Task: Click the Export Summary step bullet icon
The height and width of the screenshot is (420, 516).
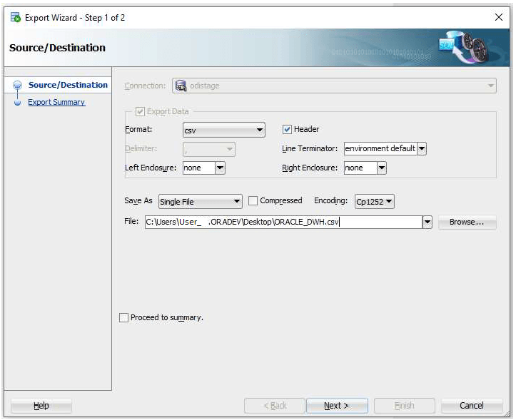Action: click(x=17, y=103)
